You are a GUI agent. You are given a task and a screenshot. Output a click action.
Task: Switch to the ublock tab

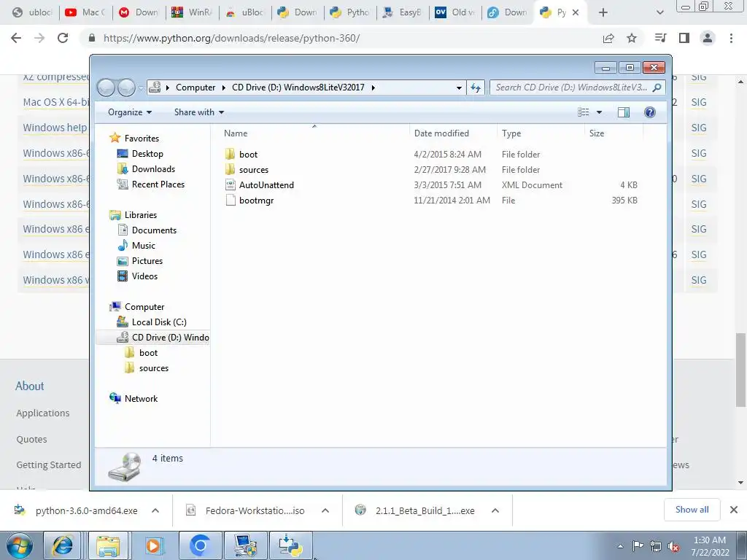tap(32, 12)
